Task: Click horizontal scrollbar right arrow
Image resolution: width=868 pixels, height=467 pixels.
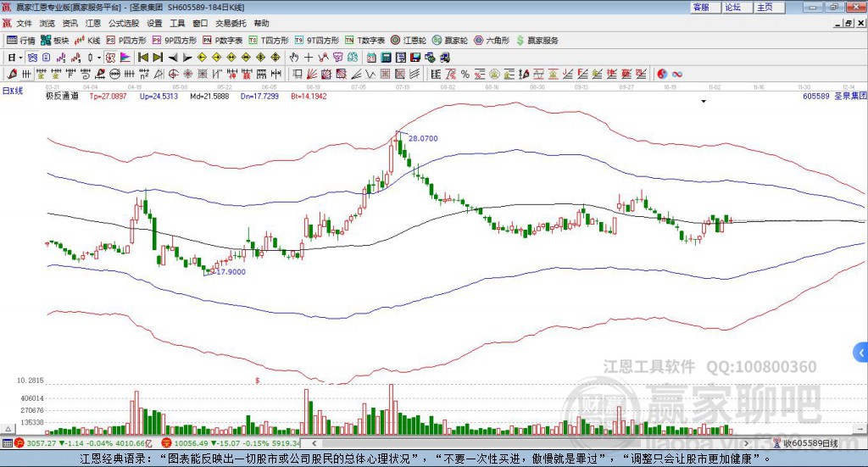Action: point(746,443)
